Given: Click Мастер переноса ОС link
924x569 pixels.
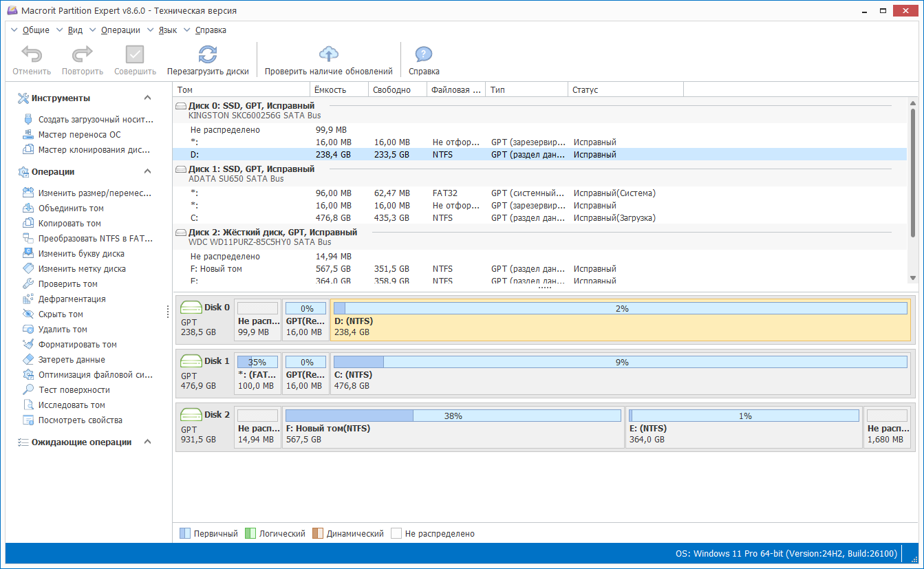Looking at the screenshot, I should click(79, 135).
